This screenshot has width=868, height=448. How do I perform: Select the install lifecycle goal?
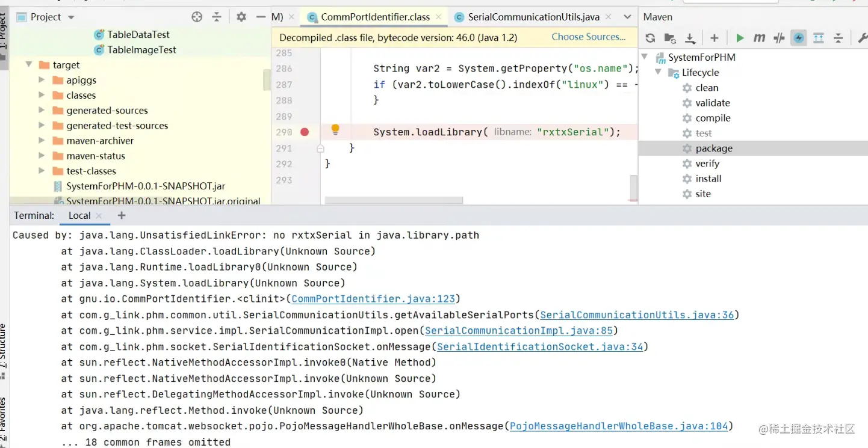708,179
